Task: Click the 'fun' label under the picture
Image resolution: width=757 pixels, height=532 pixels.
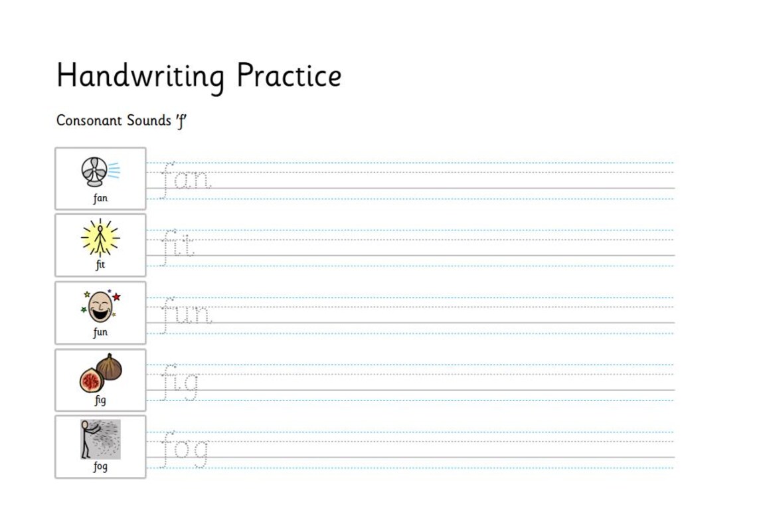Action: pyautogui.click(x=100, y=332)
